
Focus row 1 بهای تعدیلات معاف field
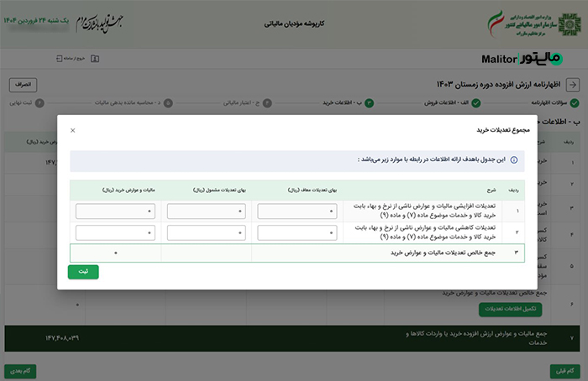297,211
